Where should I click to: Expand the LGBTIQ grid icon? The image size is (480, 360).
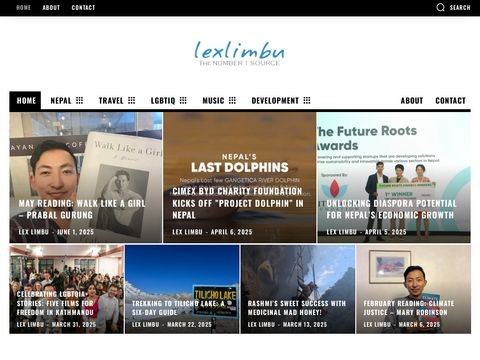(x=183, y=100)
